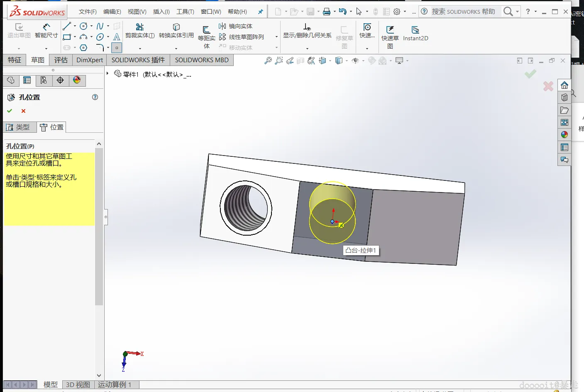Open the 工具(T) menu
The height and width of the screenshot is (392, 584).
click(185, 12)
